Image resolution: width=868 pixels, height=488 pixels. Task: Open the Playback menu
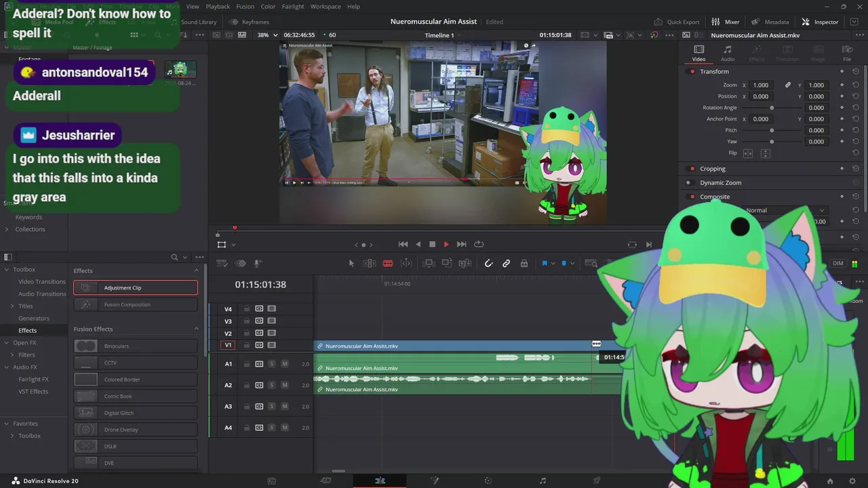(218, 7)
